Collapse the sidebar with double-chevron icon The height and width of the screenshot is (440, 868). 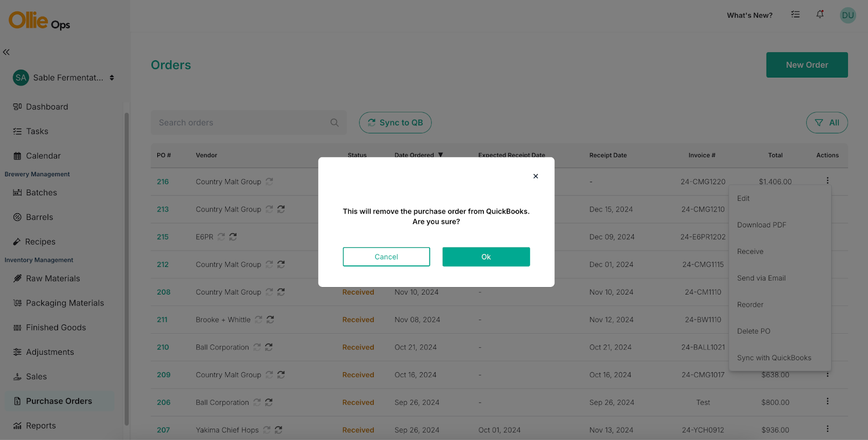(7, 52)
